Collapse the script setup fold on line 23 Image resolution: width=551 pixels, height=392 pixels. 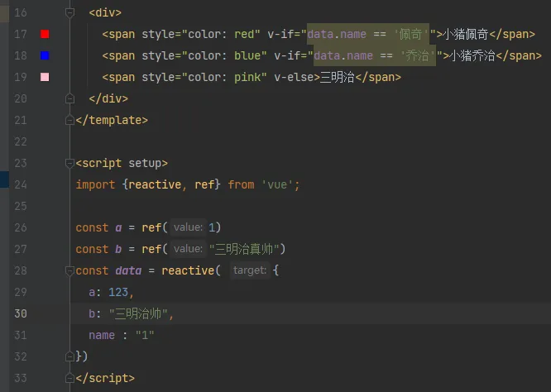click(69, 164)
